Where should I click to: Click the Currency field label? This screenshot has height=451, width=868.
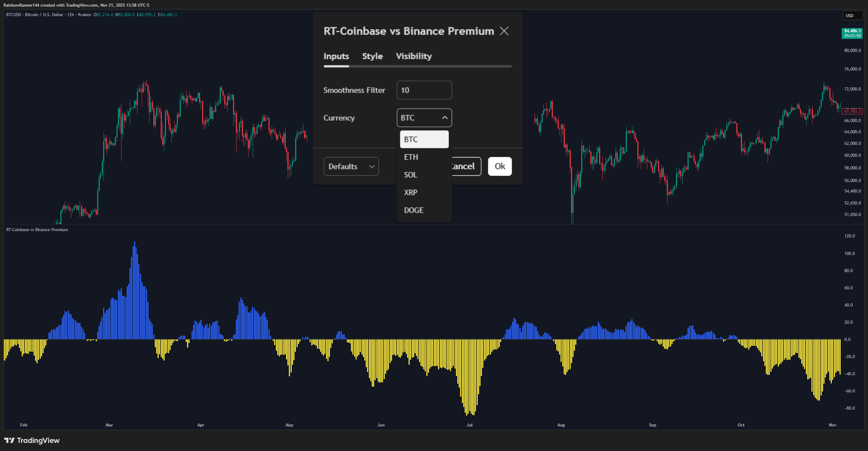click(339, 118)
